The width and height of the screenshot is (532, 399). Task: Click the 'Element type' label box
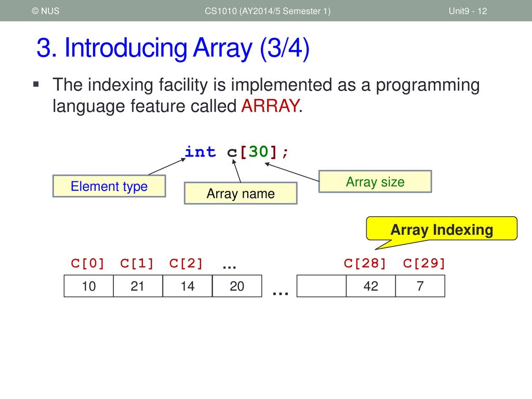(109, 186)
